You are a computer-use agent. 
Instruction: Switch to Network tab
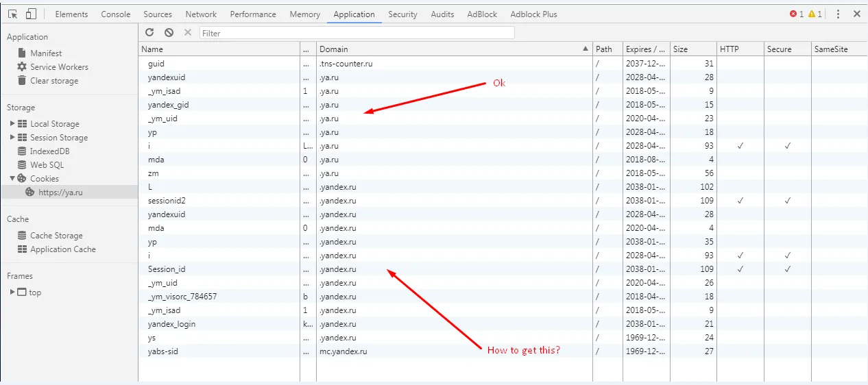click(x=201, y=14)
